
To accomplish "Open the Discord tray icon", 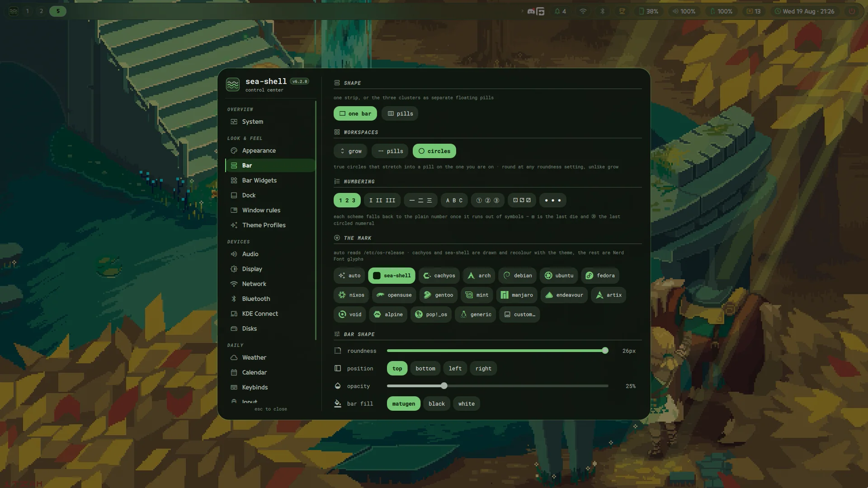I will [x=531, y=11].
